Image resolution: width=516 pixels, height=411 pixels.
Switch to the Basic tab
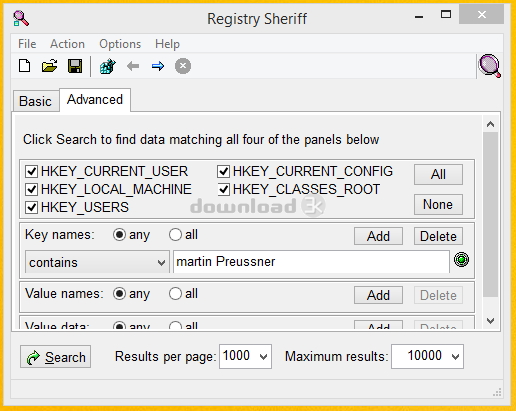tap(36, 101)
